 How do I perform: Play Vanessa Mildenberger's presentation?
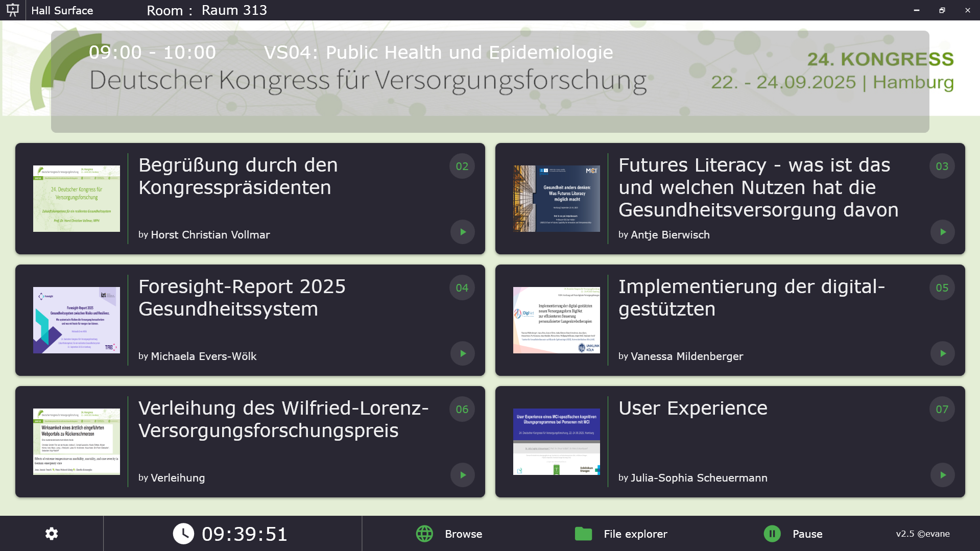(x=942, y=353)
